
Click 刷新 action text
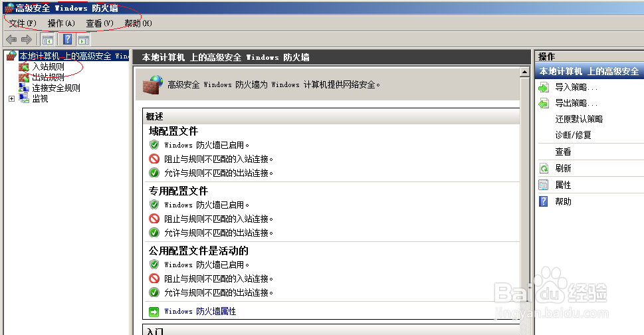point(563,168)
